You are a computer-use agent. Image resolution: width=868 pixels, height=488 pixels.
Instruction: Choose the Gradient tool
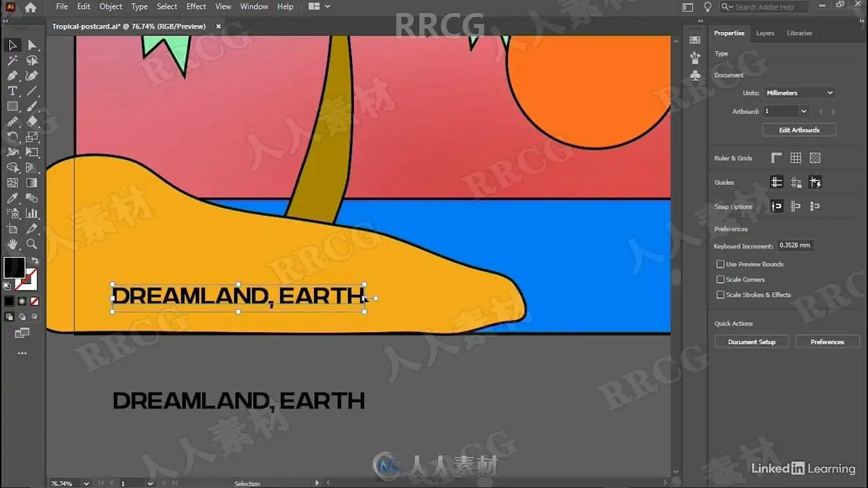pyautogui.click(x=32, y=183)
